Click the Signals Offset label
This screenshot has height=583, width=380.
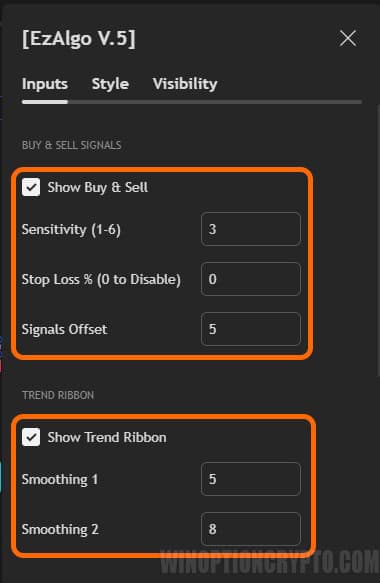[x=64, y=329]
